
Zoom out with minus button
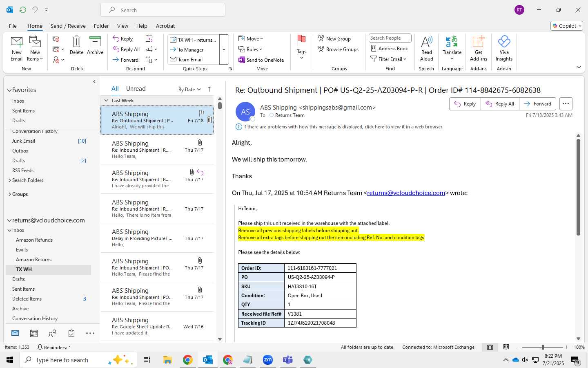[x=519, y=347]
